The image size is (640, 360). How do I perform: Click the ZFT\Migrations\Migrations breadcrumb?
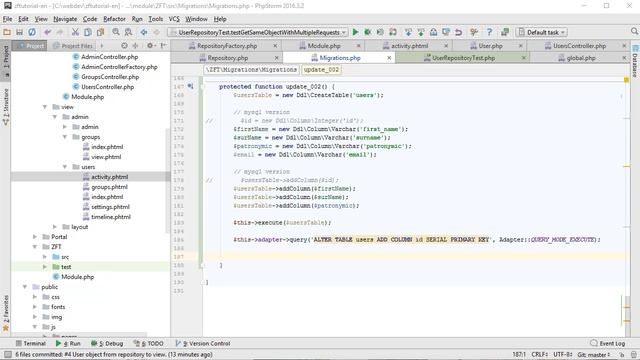click(x=251, y=70)
